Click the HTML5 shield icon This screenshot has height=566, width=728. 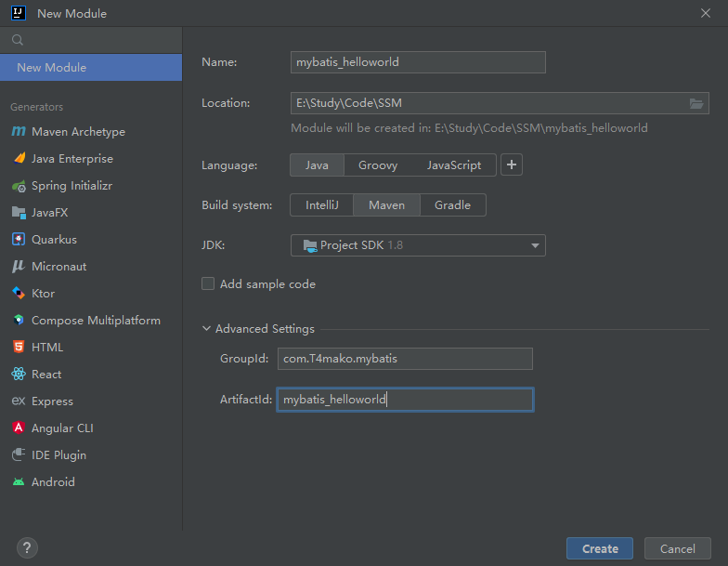click(19, 348)
